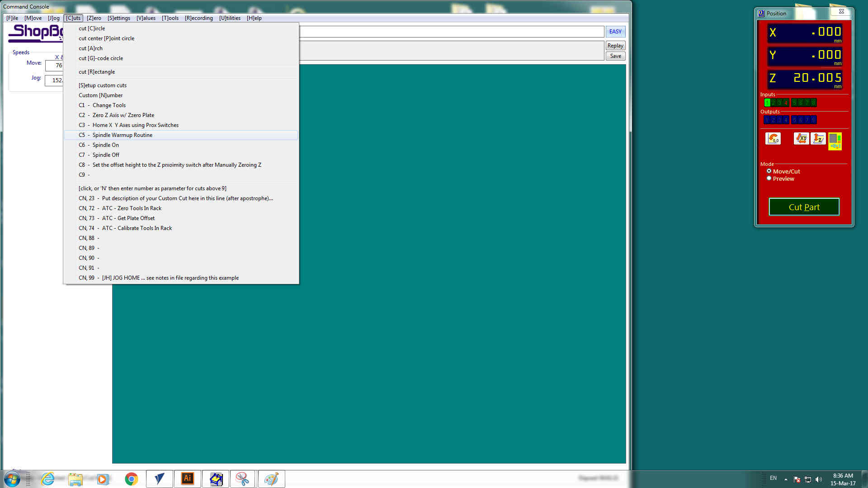Choose C5 Spindle Warmup Routine menu entry
The image size is (868, 488).
pyautogui.click(x=123, y=135)
